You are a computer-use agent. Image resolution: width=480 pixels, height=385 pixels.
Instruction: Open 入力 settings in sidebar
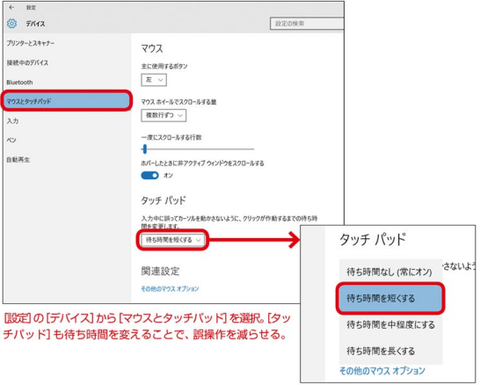click(x=13, y=121)
